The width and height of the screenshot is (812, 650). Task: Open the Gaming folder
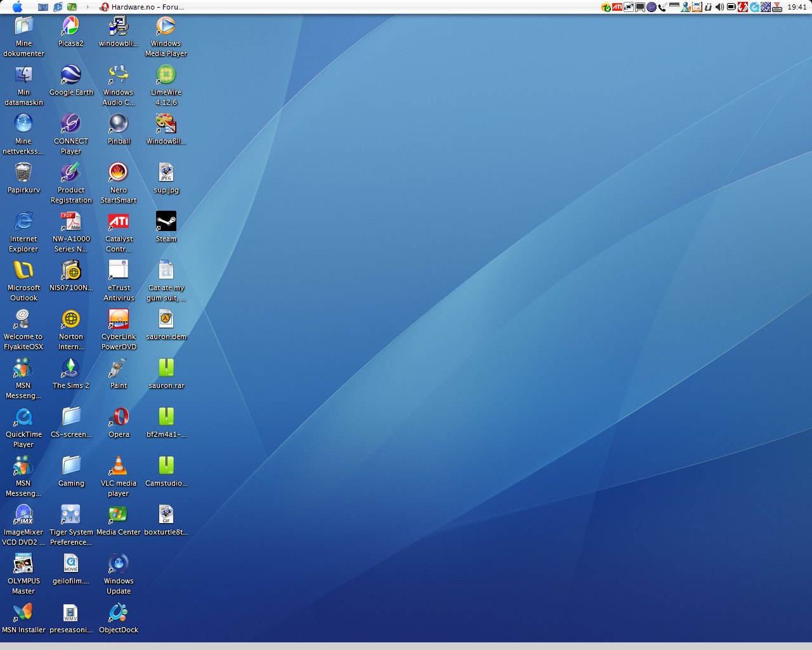[71, 467]
